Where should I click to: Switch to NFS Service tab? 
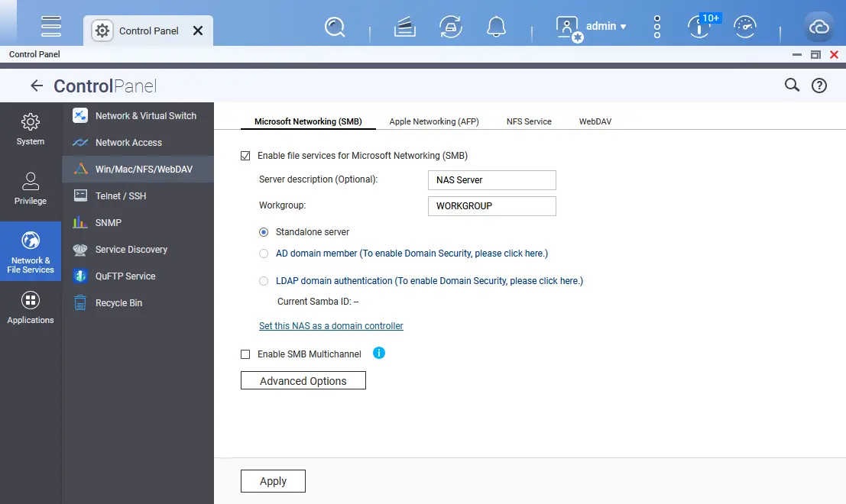point(529,121)
